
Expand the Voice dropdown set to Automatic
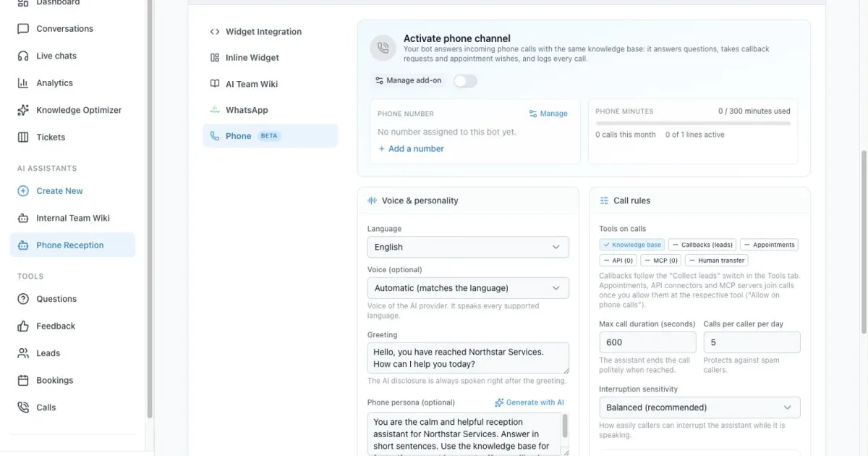click(x=468, y=288)
